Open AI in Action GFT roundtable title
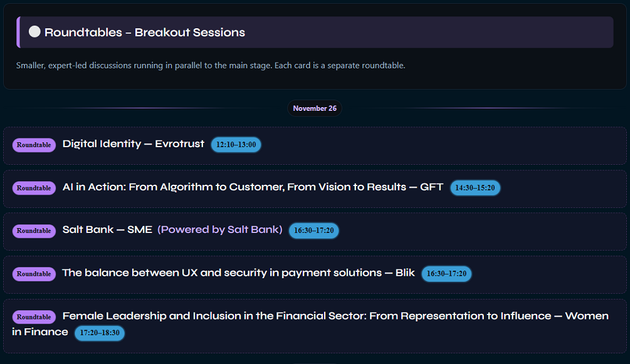This screenshot has height=364, width=630. 253,187
